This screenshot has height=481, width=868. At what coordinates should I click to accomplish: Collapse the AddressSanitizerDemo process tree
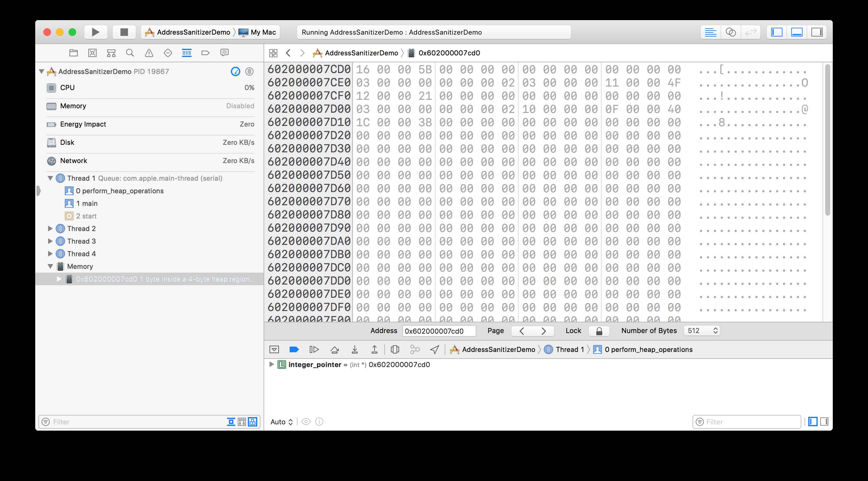tap(42, 71)
